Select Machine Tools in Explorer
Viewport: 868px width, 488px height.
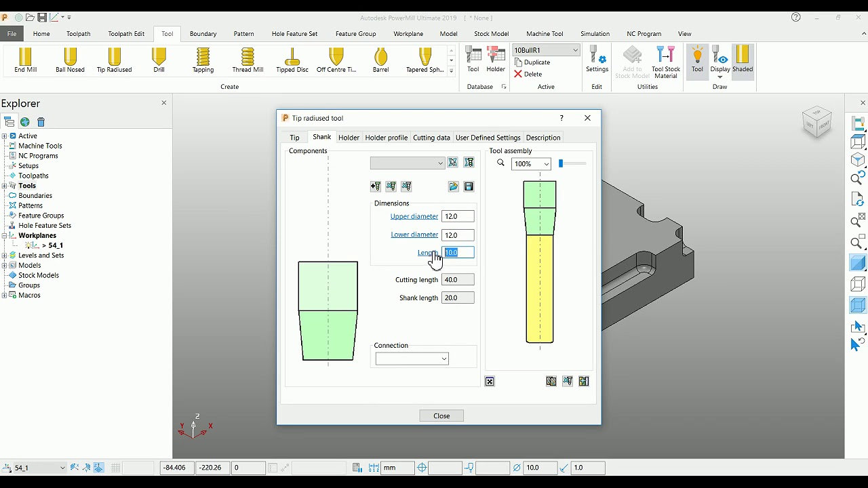40,146
